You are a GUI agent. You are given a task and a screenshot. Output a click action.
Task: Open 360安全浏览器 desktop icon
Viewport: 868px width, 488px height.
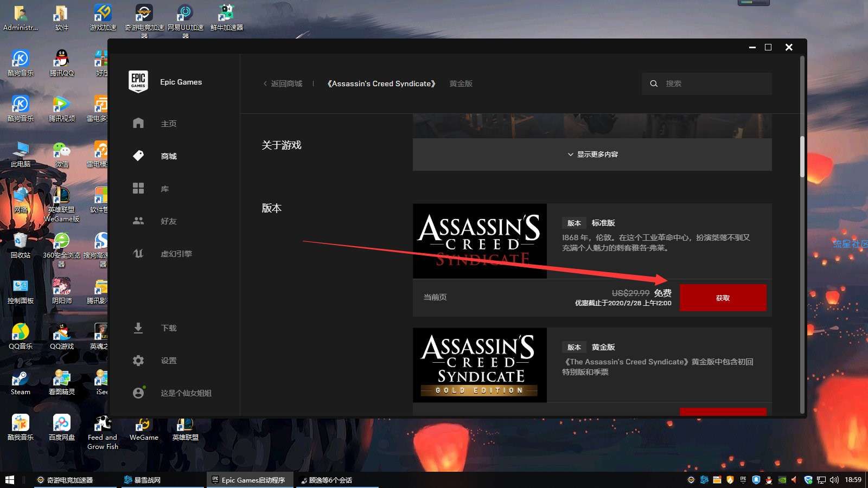point(62,249)
